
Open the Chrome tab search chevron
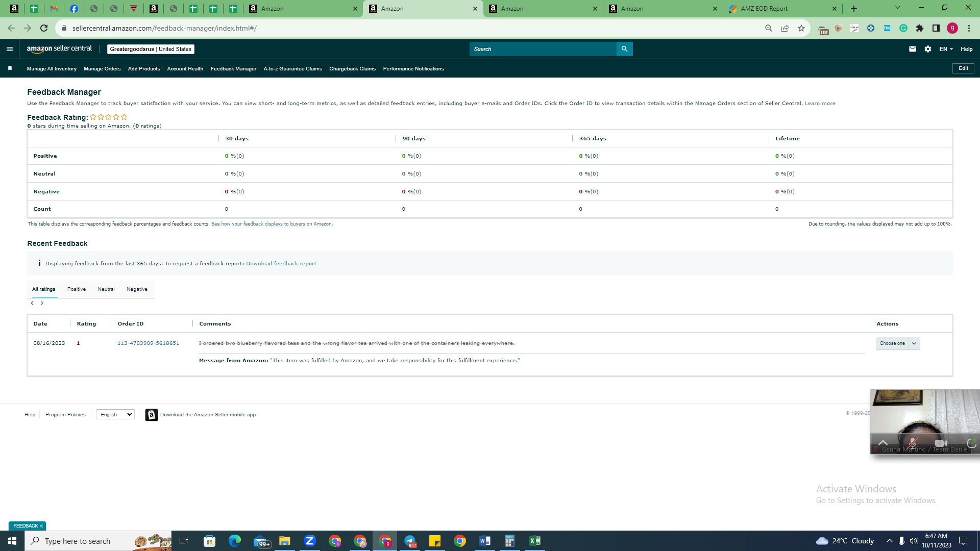click(x=898, y=8)
